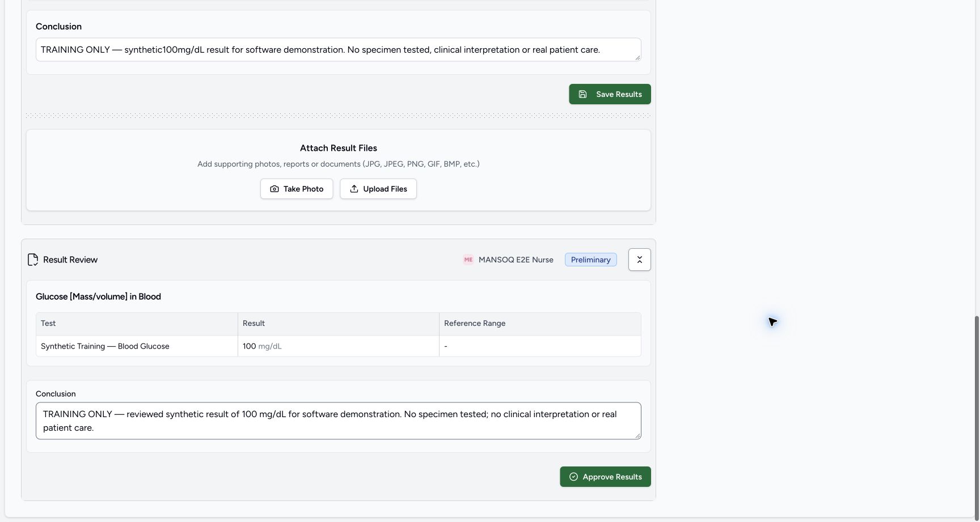This screenshot has width=980, height=522.
Task: Click the supported file formats hint text
Action: click(339, 164)
